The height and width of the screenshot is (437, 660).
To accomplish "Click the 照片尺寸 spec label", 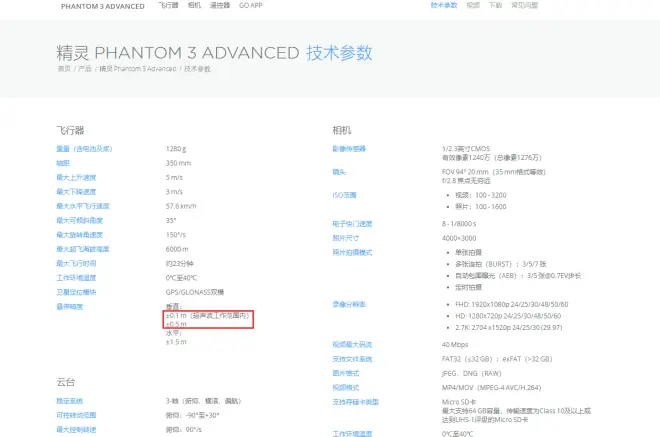I will tap(346, 238).
